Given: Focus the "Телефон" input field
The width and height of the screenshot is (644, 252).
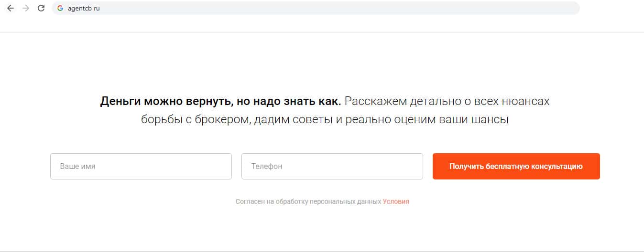Looking at the screenshot, I should point(332,166).
